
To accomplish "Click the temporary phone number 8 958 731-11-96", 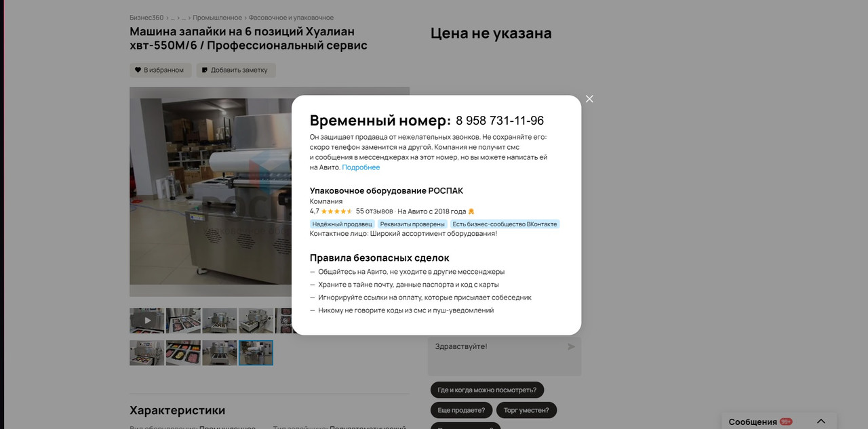I will point(500,121).
